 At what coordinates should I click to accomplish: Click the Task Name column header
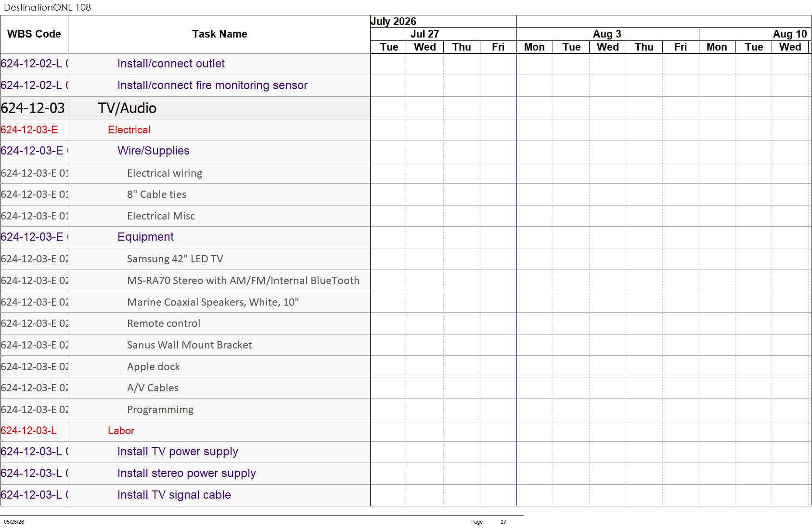pos(219,34)
